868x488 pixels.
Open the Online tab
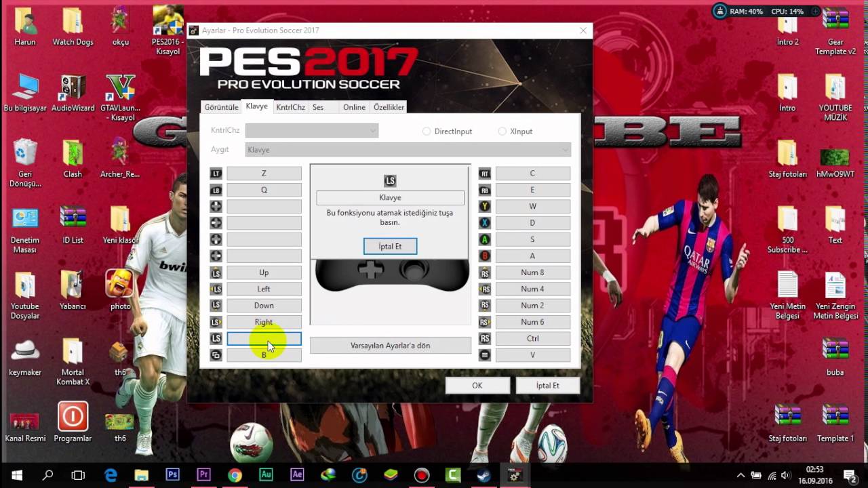tap(354, 107)
